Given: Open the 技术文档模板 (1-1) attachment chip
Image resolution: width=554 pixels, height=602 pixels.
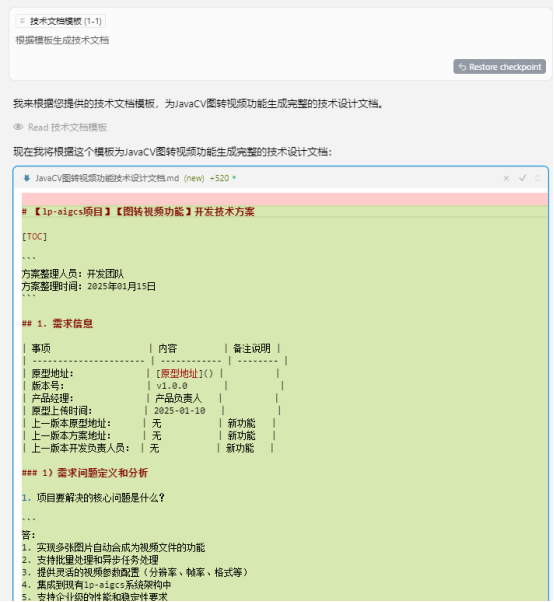Looking at the screenshot, I should [61, 21].
